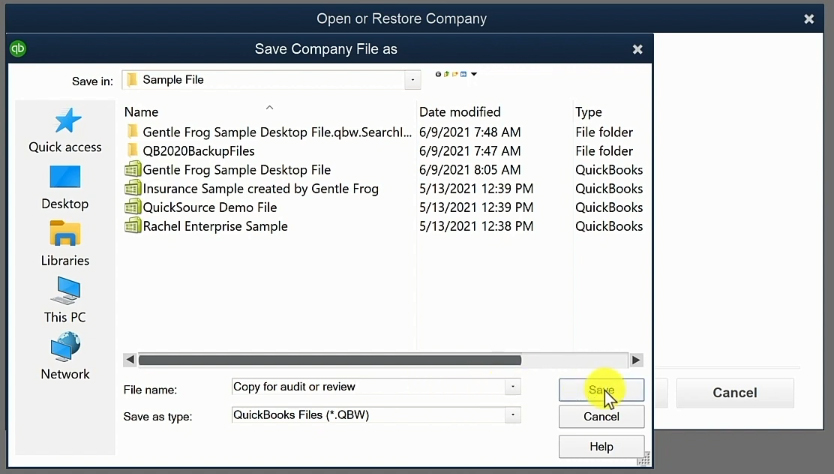Open the Save as type dropdown arrow
This screenshot has width=834, height=474.
tap(513, 415)
